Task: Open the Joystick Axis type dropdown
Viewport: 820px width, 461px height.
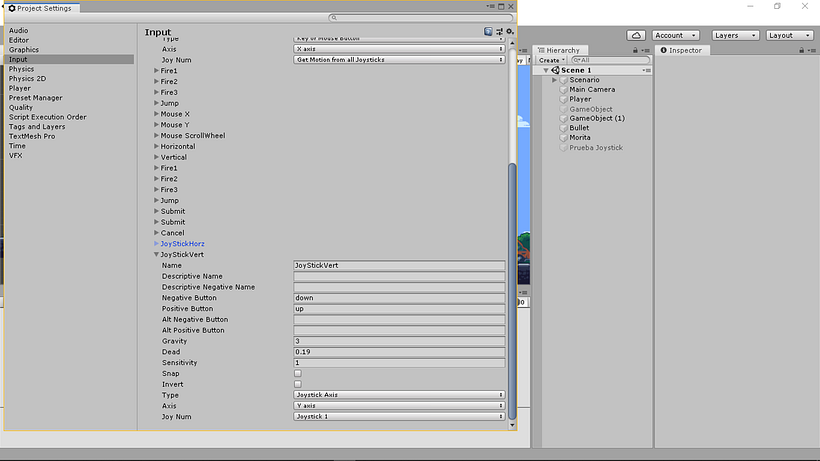Action: pos(399,395)
